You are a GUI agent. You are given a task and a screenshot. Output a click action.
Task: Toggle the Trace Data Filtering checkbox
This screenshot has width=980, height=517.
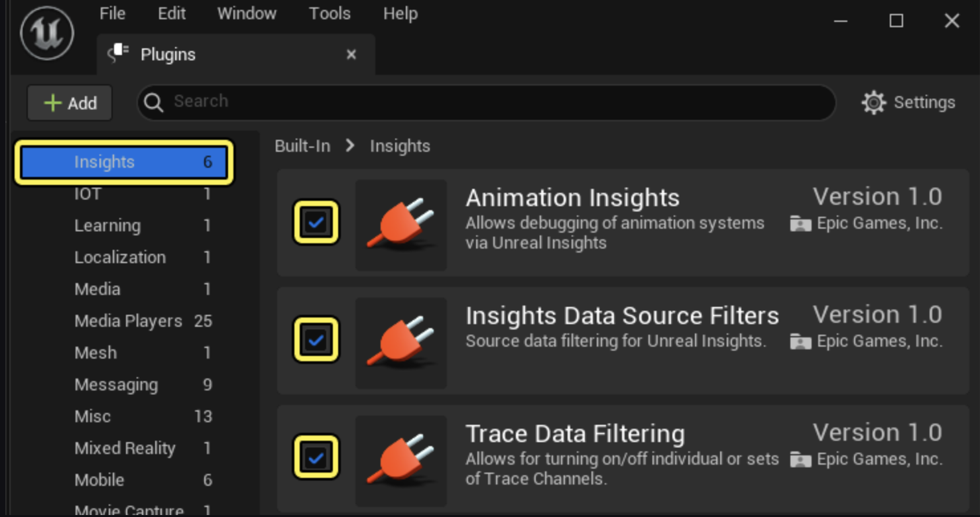pyautogui.click(x=316, y=457)
